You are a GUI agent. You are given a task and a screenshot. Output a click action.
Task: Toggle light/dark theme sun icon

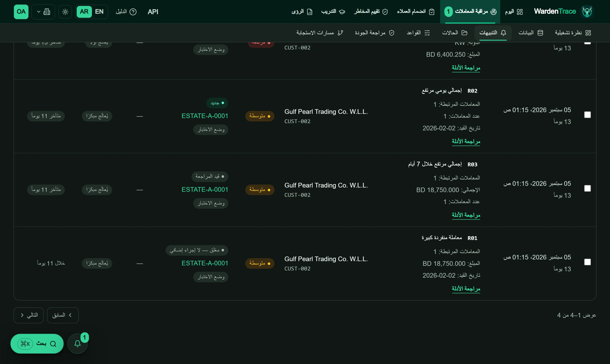tap(65, 12)
